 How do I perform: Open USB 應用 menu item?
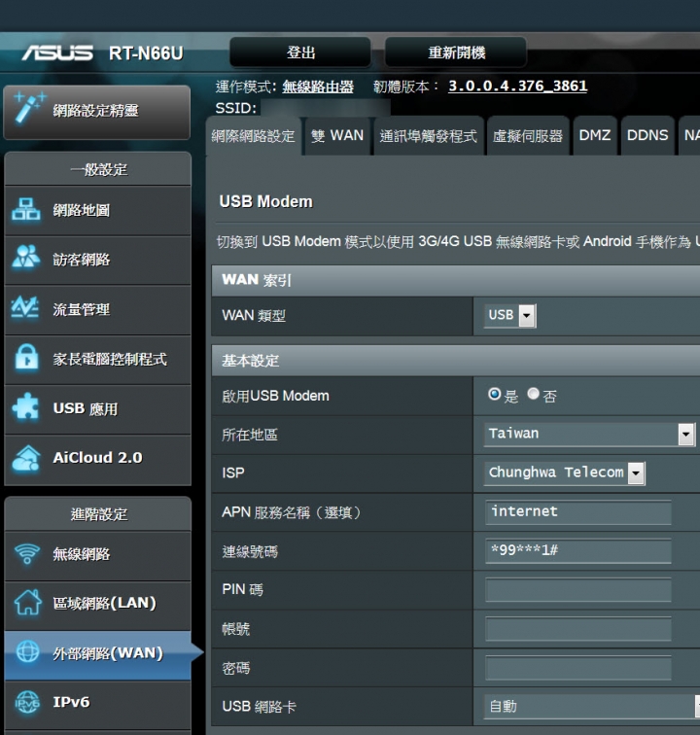pyautogui.click(x=97, y=409)
